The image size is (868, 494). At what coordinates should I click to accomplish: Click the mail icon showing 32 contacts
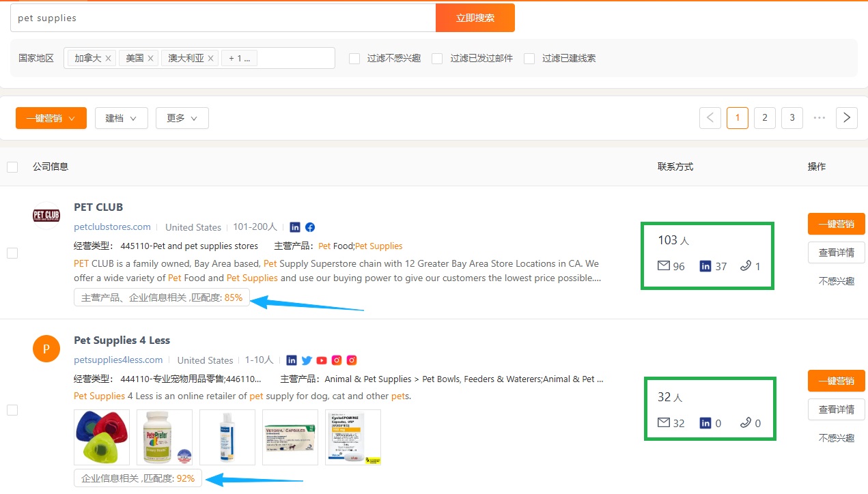coord(663,423)
